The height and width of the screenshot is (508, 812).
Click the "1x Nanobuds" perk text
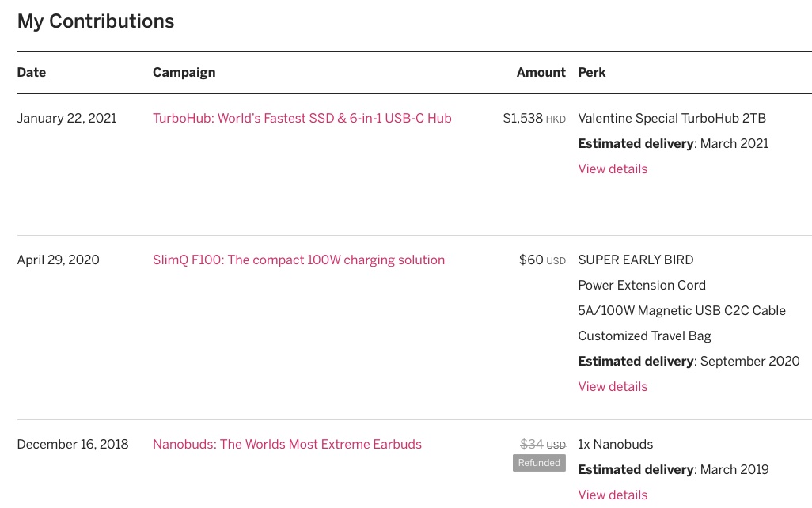(x=615, y=445)
